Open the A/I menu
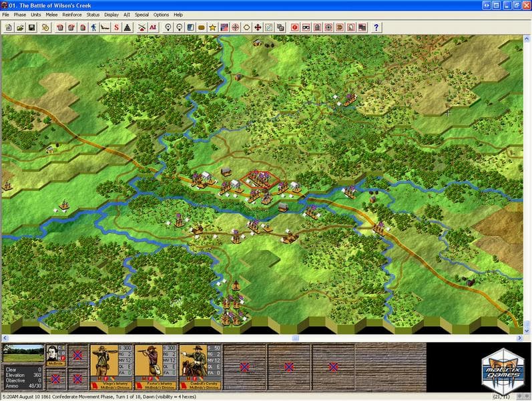The image size is (532, 401). coord(127,15)
